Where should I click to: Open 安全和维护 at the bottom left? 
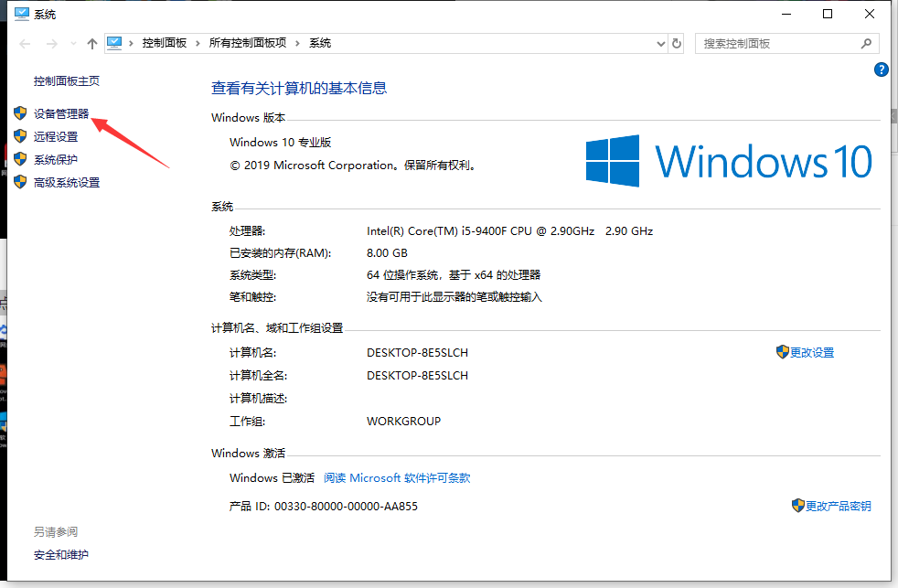click(x=59, y=554)
